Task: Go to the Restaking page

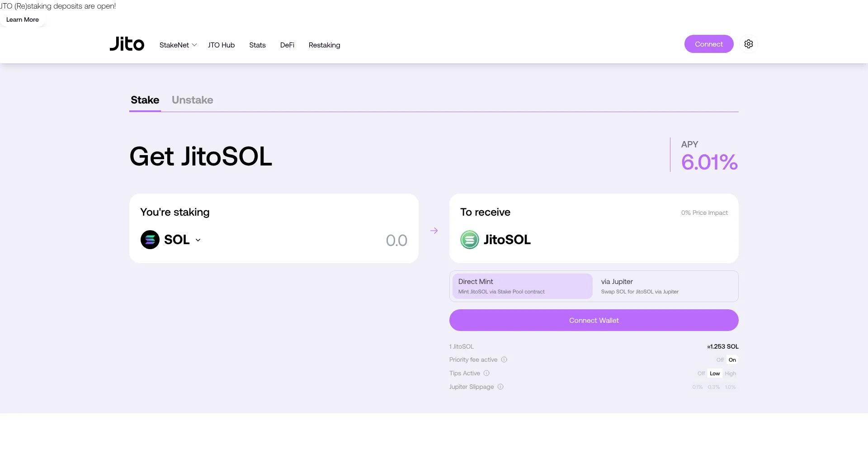Action: coord(325,45)
